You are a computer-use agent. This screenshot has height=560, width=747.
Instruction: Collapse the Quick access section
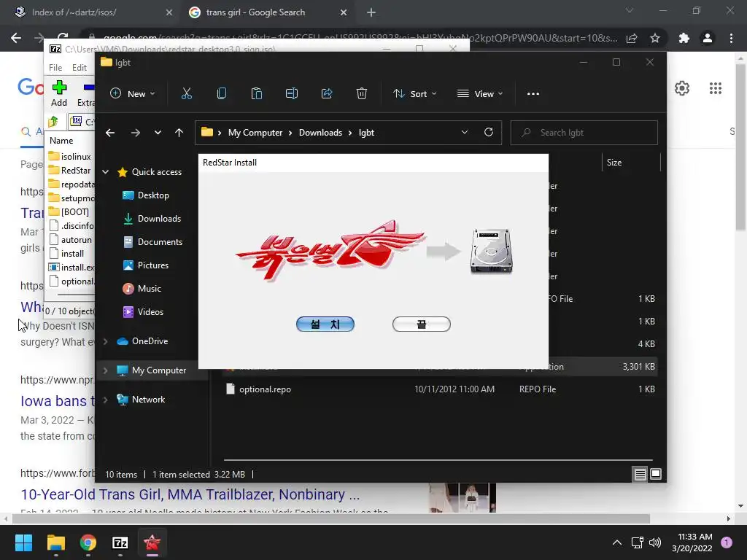[x=106, y=172]
